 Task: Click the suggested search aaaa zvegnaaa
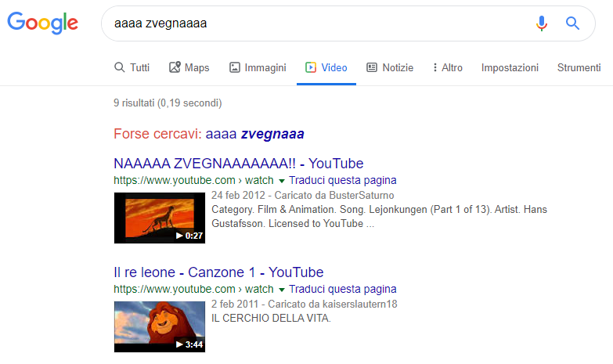(x=255, y=134)
